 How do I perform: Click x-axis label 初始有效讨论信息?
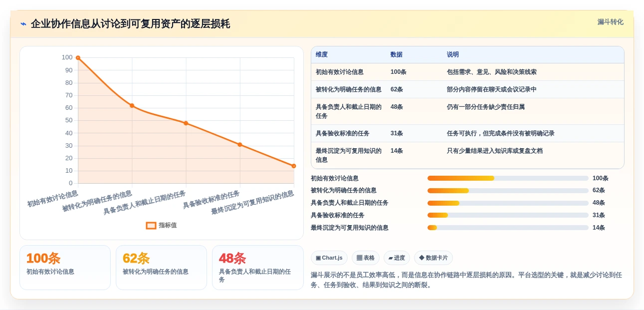[53, 199]
